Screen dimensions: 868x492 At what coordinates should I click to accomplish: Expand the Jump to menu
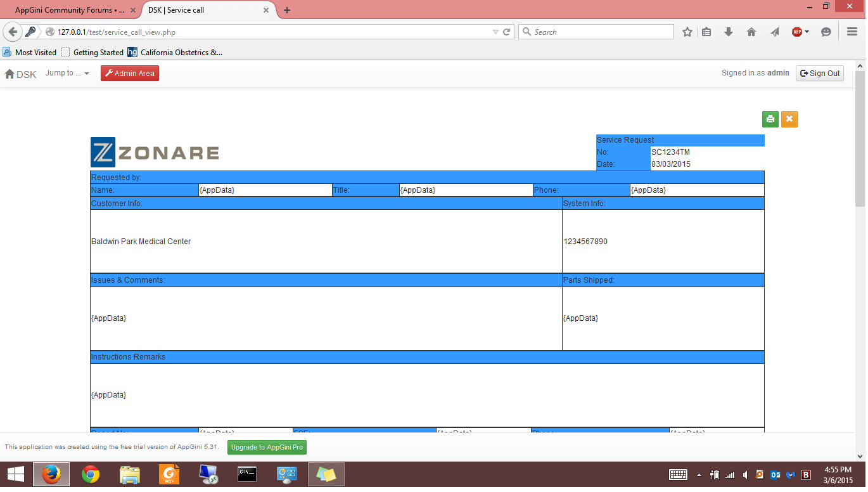click(67, 73)
